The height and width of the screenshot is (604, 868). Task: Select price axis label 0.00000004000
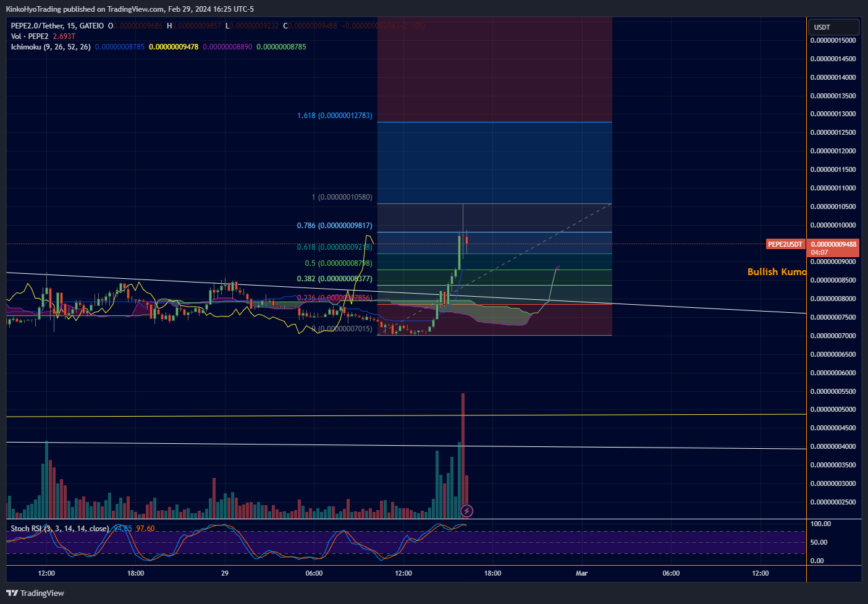point(833,446)
